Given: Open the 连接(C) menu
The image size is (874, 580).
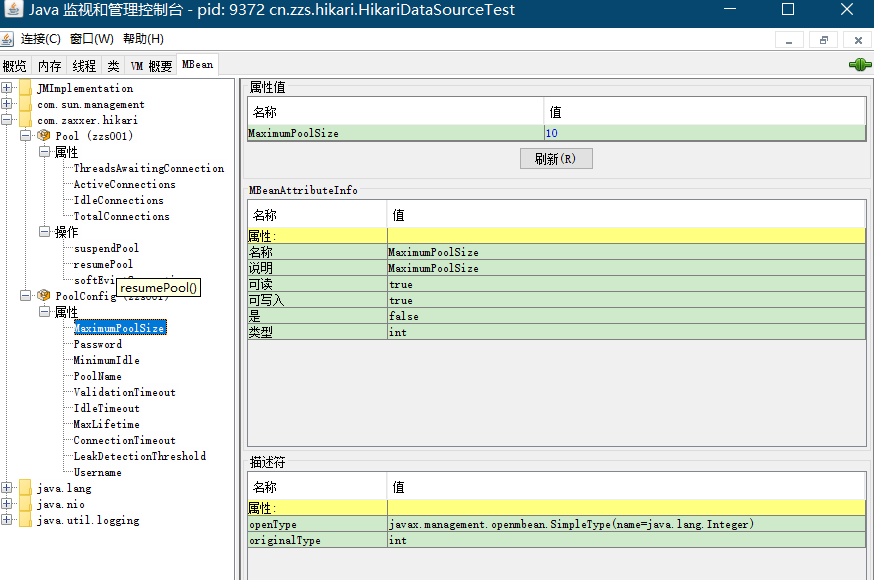Looking at the screenshot, I should [x=41, y=39].
